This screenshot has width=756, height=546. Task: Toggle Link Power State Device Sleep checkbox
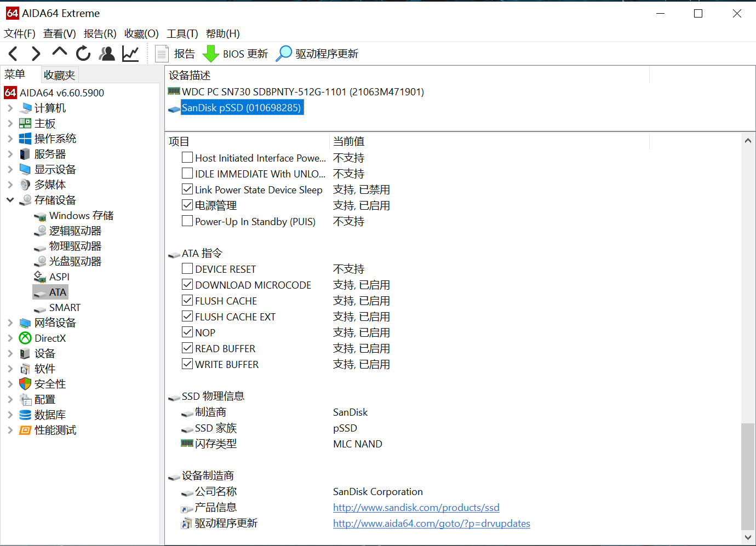coord(187,189)
